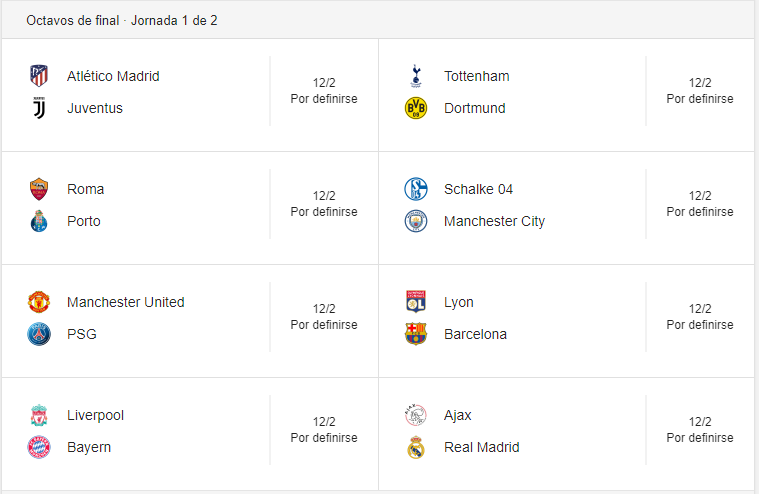
Task: Click the Manchester United club crest
Action: pyautogui.click(x=39, y=302)
